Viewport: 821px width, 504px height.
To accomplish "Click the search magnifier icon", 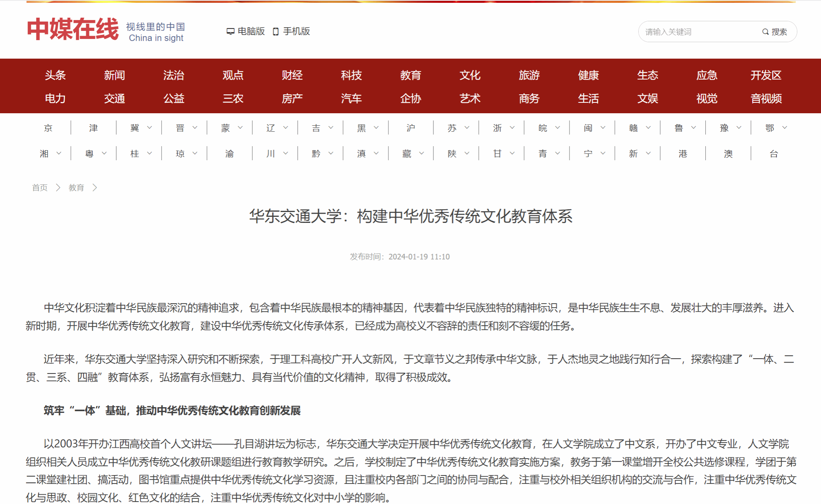I will click(765, 32).
